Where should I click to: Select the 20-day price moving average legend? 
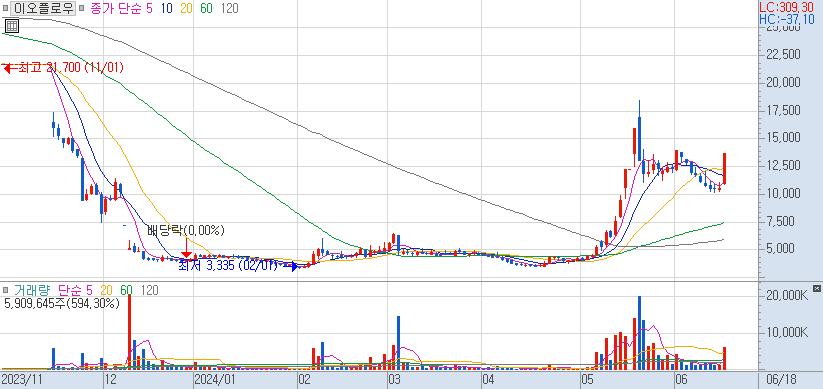pyautogui.click(x=187, y=8)
